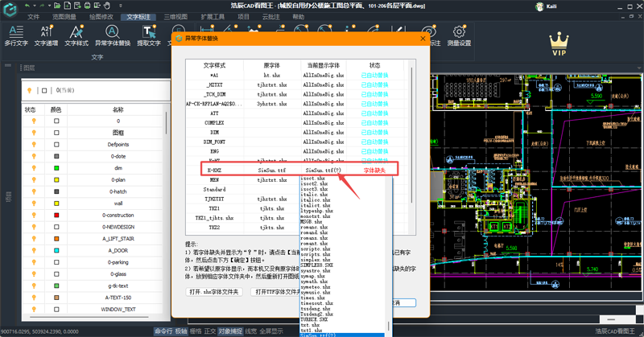Click the 多行文字 multiline text tool

tap(16, 35)
